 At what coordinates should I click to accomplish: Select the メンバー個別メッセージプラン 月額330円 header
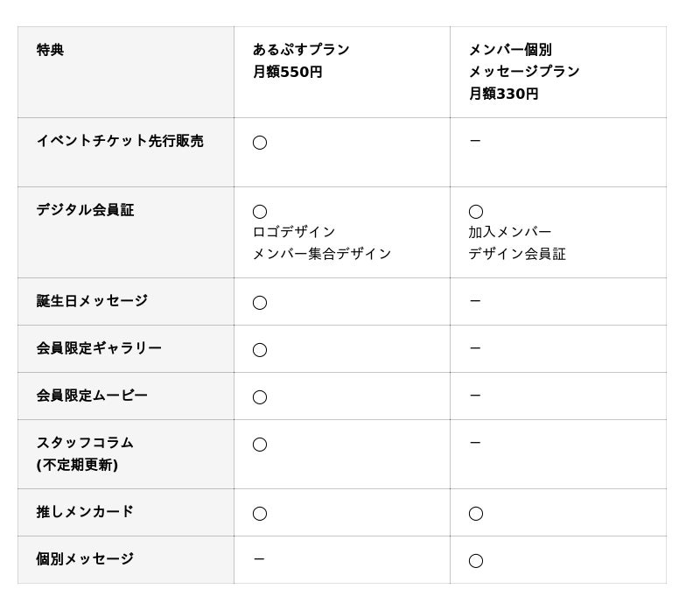(x=523, y=72)
